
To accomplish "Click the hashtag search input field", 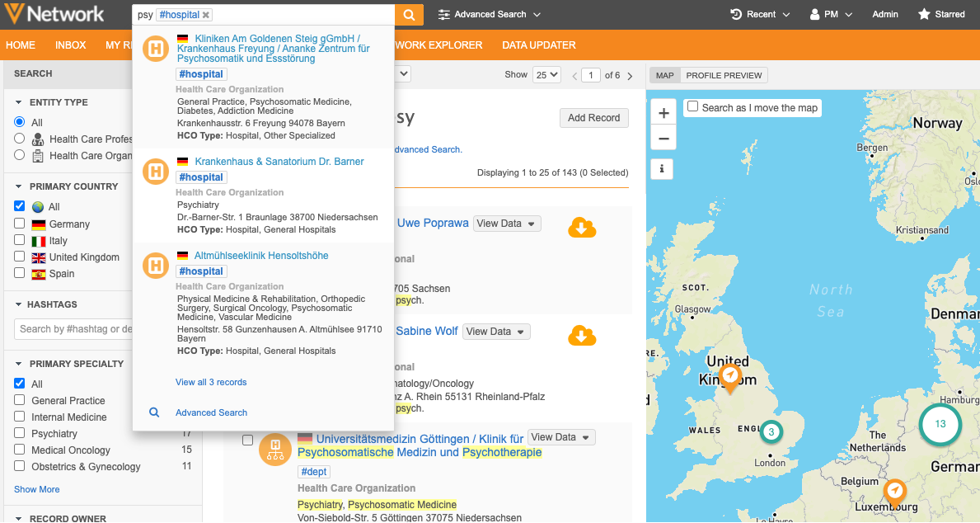I will click(74, 329).
